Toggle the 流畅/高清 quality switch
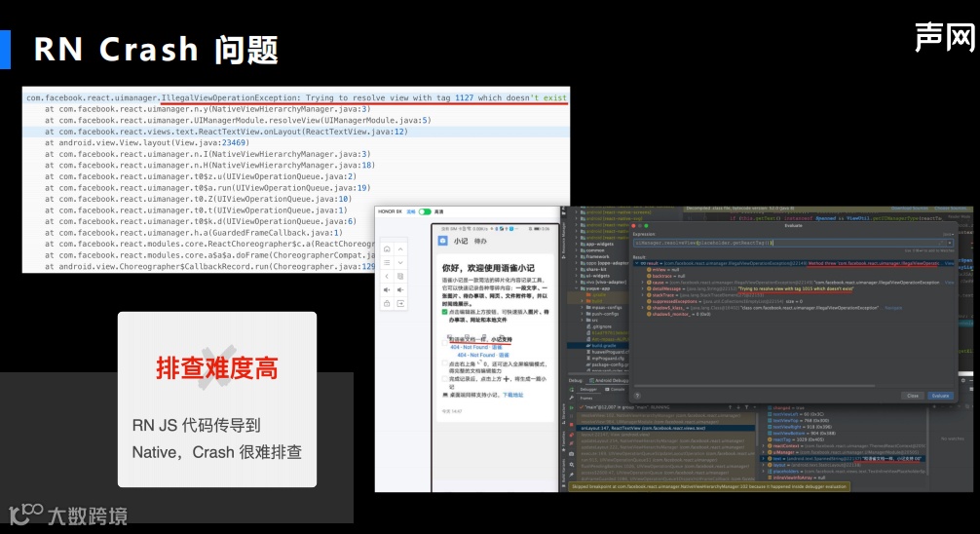Screen dimensions: 980x534 (426, 211)
